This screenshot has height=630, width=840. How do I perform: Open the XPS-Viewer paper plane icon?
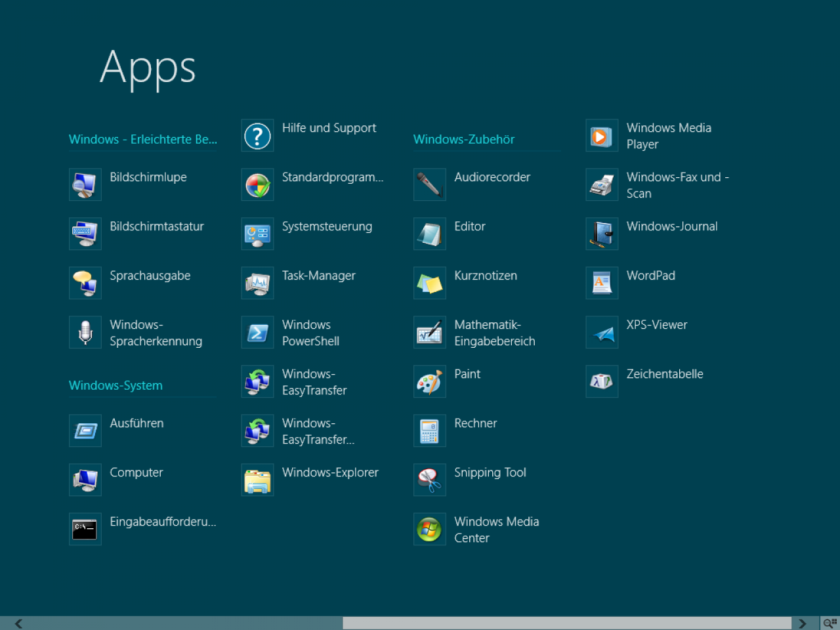[602, 332]
